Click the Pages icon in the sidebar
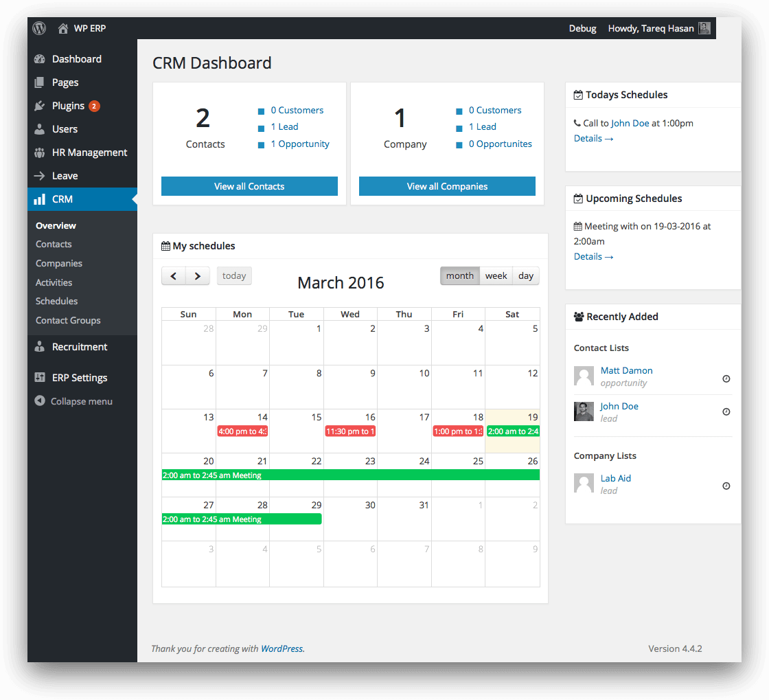This screenshot has width=769, height=700. pyautogui.click(x=40, y=82)
